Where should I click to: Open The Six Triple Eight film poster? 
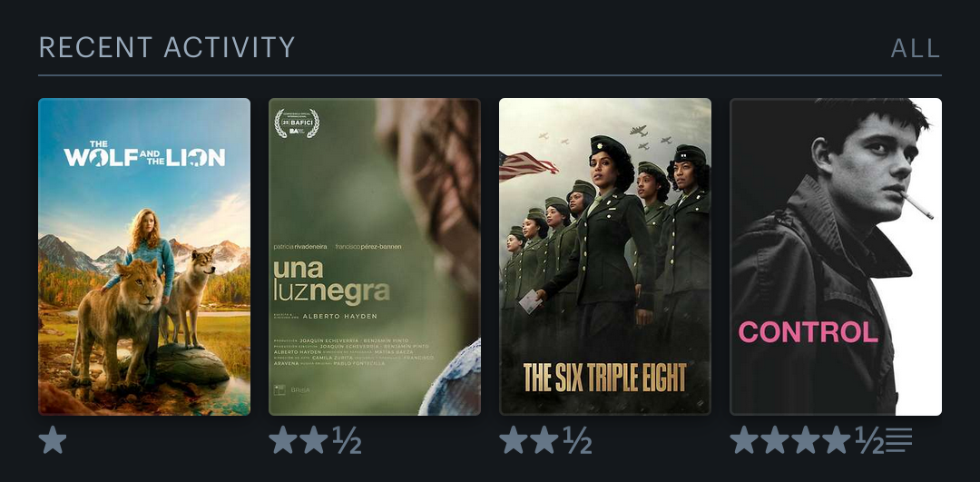pyautogui.click(x=605, y=256)
